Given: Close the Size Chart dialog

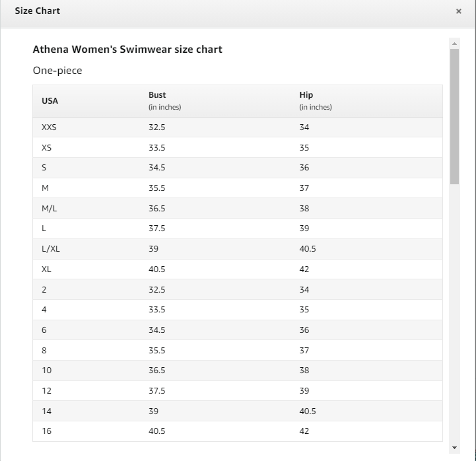Looking at the screenshot, I should tap(458, 11).
